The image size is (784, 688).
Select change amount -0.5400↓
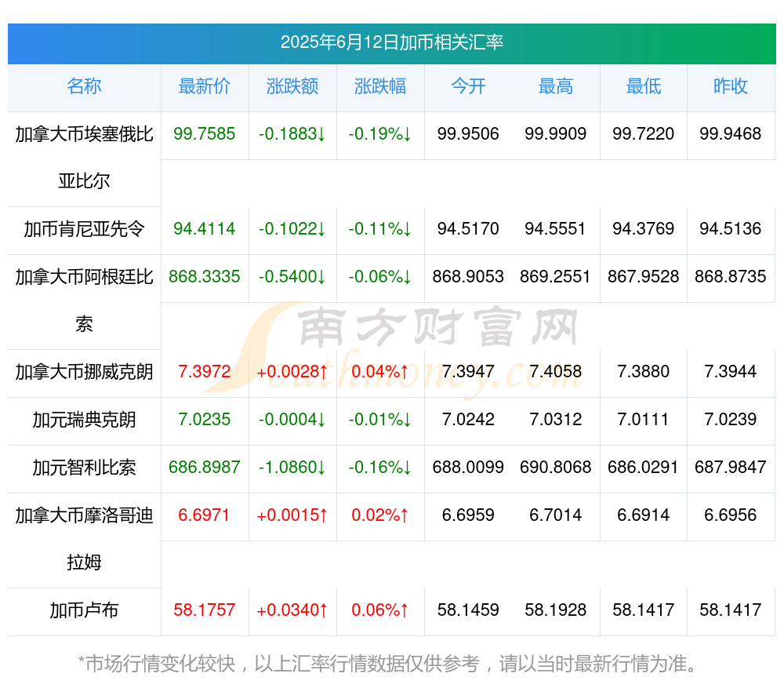[x=292, y=277]
